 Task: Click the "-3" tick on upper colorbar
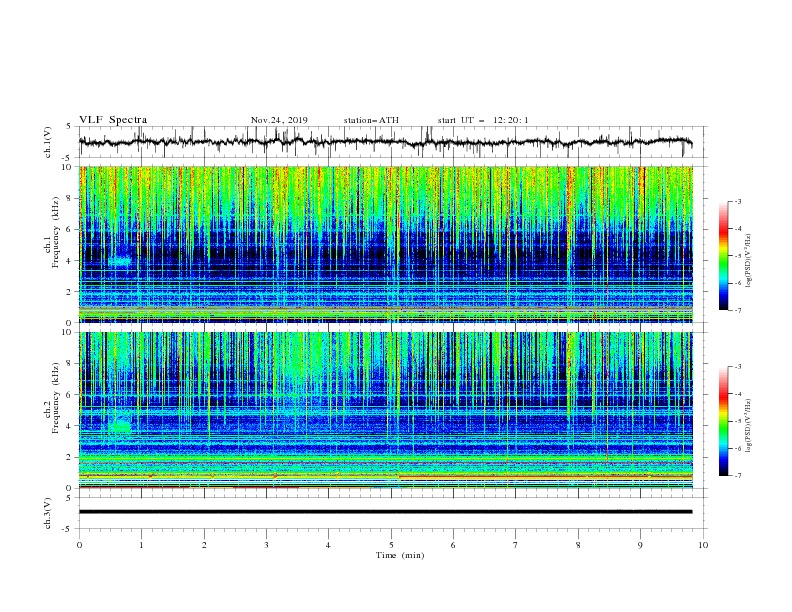738,201
